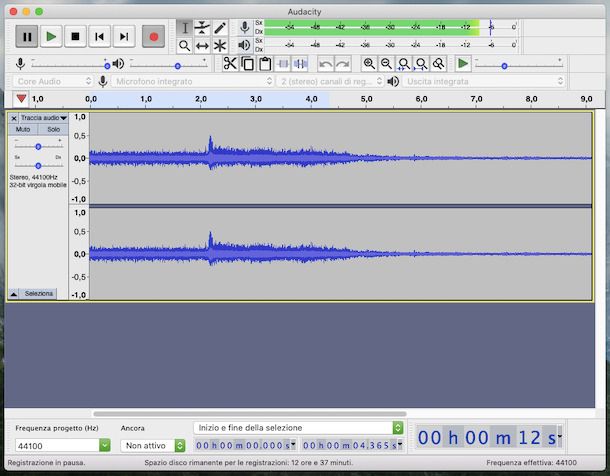Close the audio track with X
Viewport: 610px width, 476px height.
[x=14, y=118]
